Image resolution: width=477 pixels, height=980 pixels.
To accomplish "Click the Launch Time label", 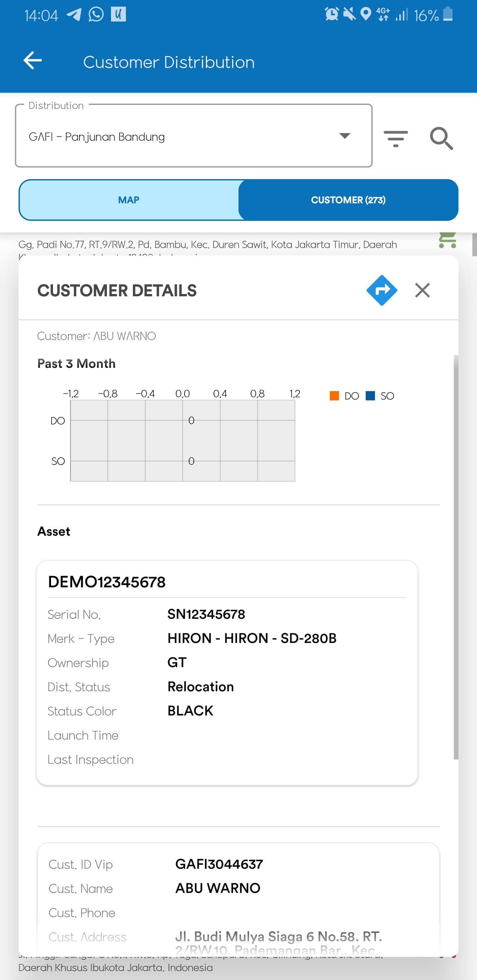I will pos(83,735).
